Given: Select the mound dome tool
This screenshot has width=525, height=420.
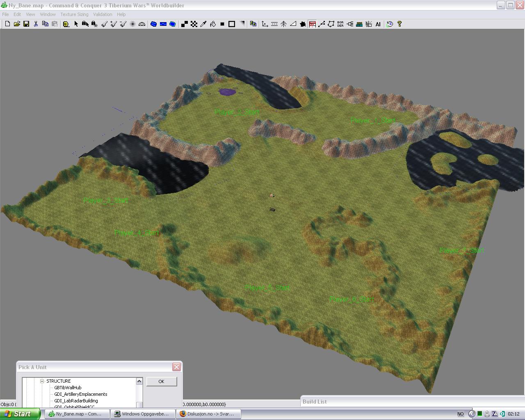Looking at the screenshot, I should coord(142,24).
